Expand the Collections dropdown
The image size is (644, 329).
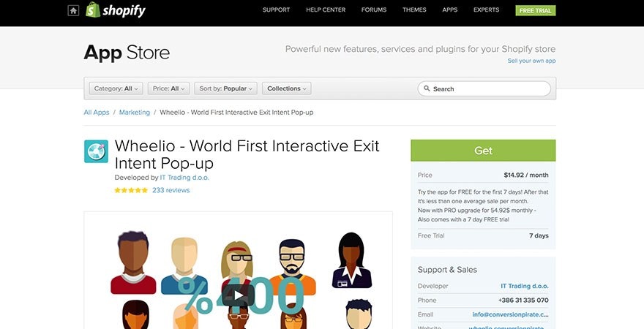tap(286, 88)
